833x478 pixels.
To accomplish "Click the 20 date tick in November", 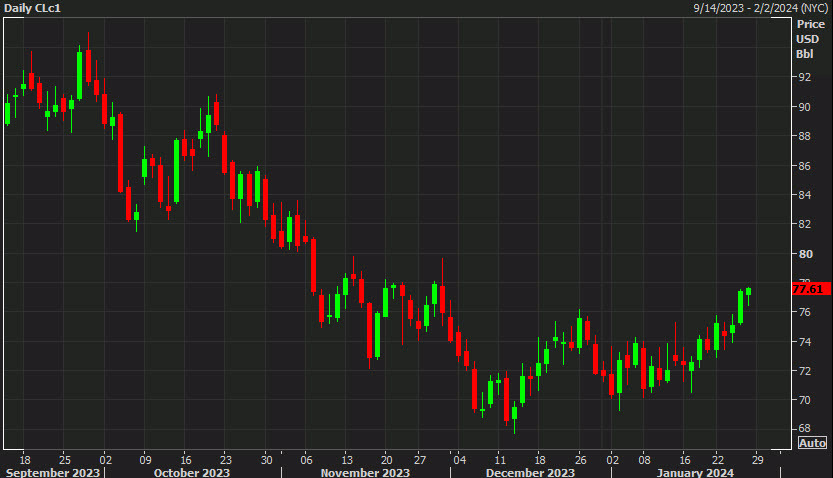I will 387,460.
